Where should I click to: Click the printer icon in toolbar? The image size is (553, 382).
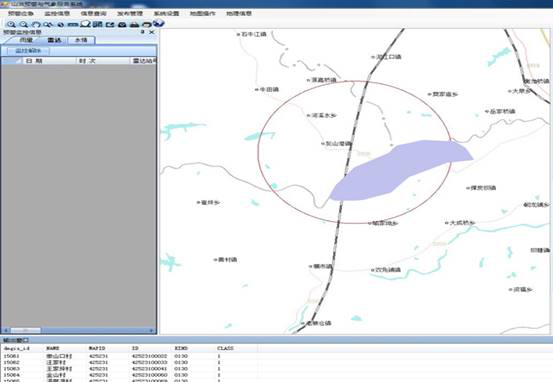tap(134, 24)
